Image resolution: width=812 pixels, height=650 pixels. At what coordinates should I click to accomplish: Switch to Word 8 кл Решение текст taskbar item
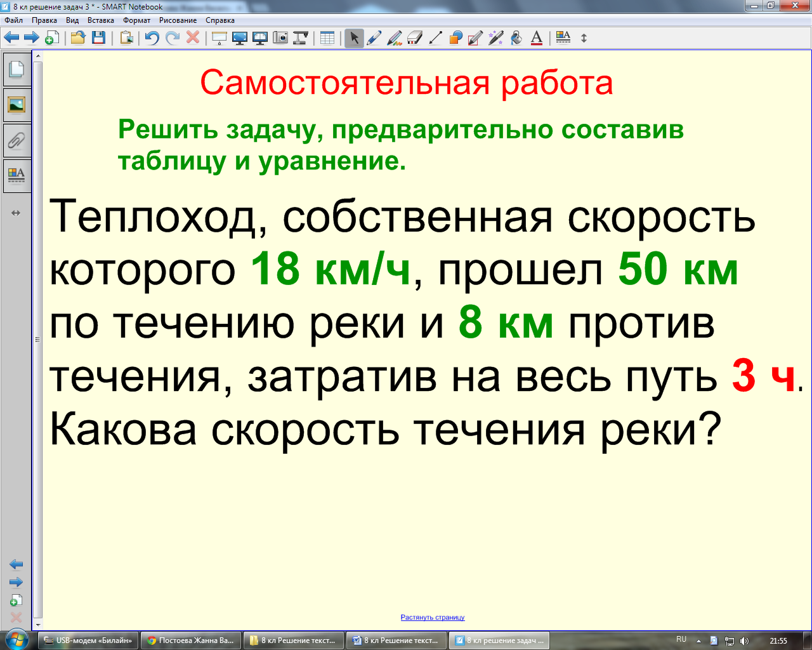point(398,640)
